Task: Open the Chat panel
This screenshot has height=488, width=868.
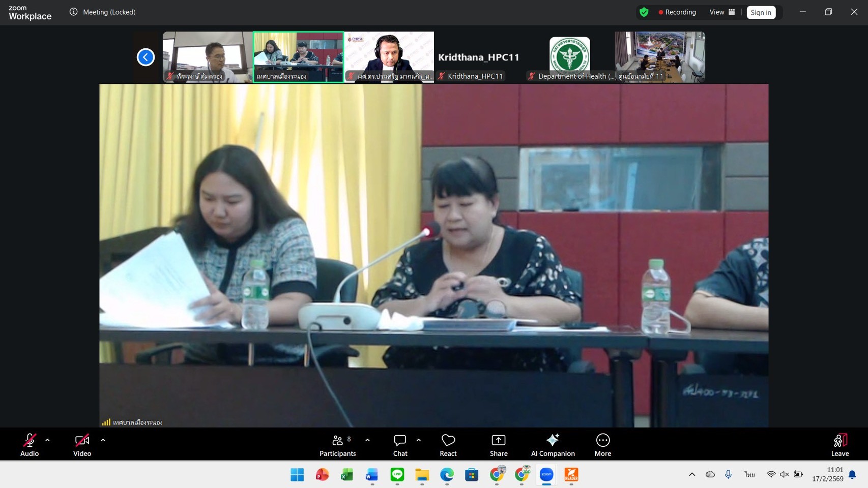Action: 400,444
